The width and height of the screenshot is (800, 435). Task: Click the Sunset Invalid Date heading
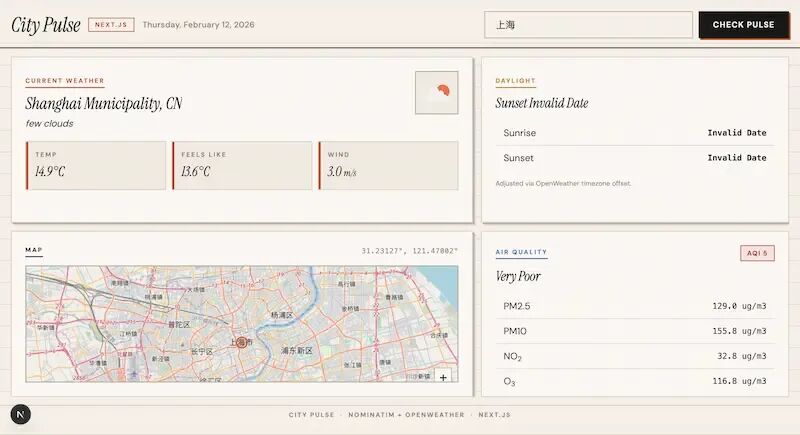542,103
